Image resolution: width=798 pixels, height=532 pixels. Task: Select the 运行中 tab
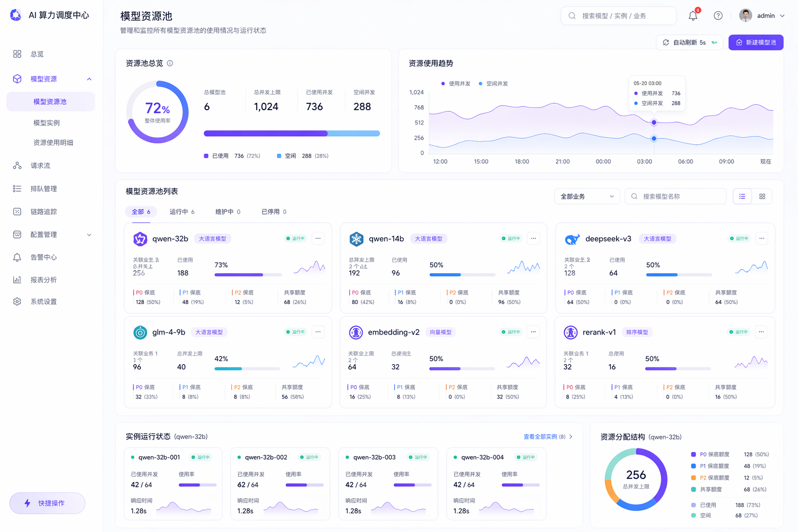(x=181, y=212)
